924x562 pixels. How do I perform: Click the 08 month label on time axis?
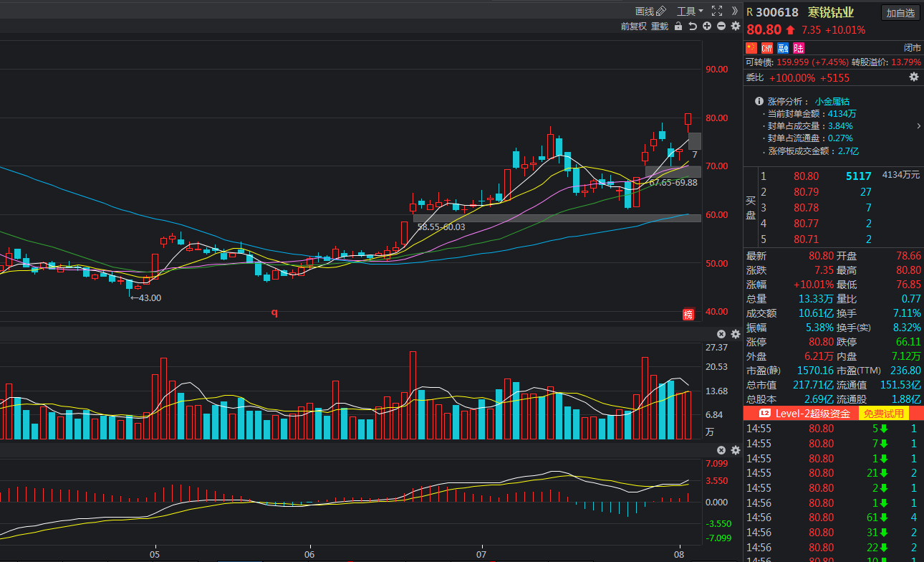680,555
